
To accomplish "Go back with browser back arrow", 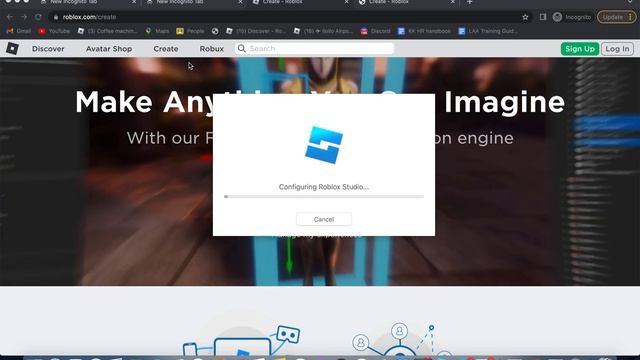I will pos(9,17).
